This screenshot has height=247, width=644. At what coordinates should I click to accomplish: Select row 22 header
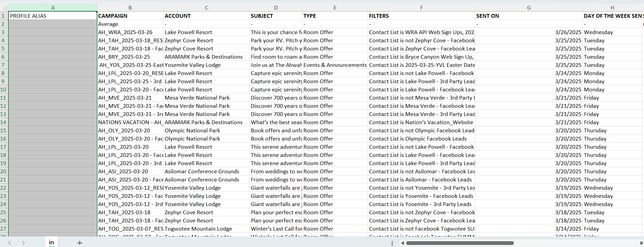pyautogui.click(x=4, y=188)
